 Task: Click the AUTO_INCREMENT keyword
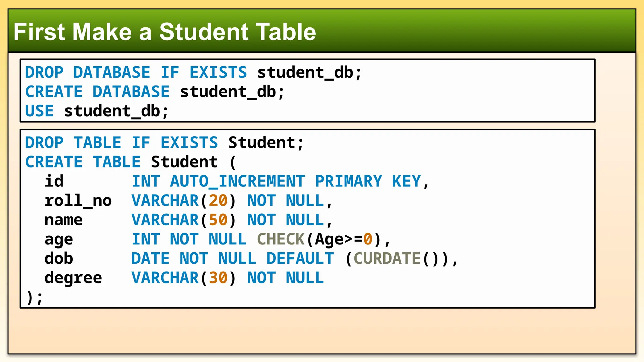point(237,181)
